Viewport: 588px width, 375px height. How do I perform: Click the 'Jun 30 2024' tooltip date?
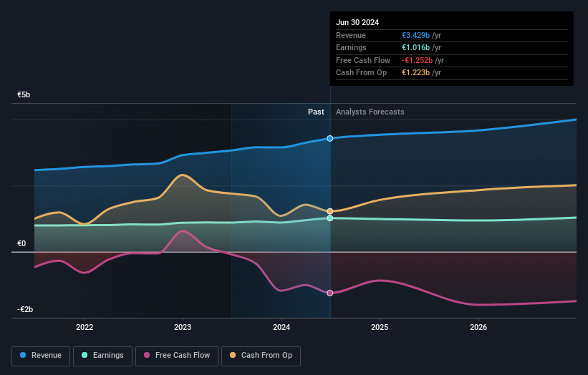tap(357, 22)
